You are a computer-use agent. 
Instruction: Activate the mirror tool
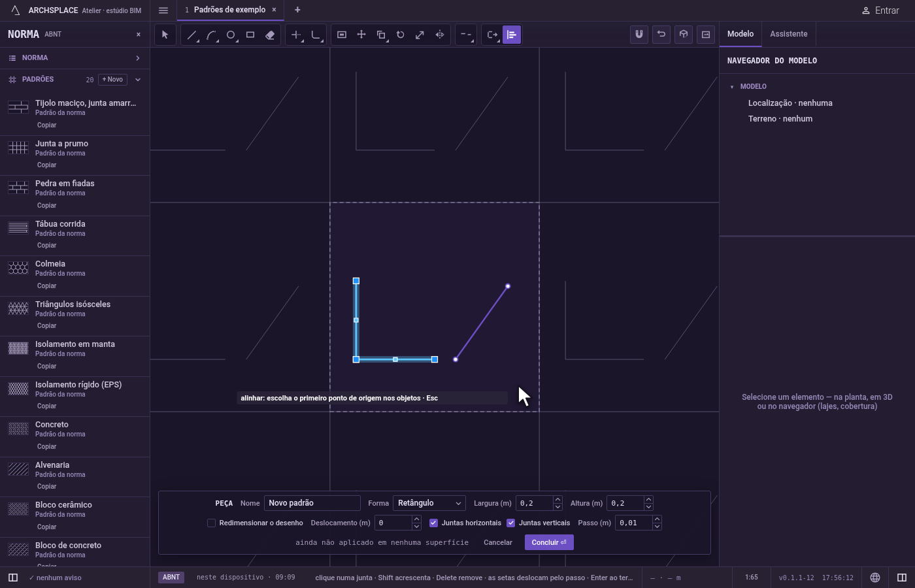pos(440,35)
